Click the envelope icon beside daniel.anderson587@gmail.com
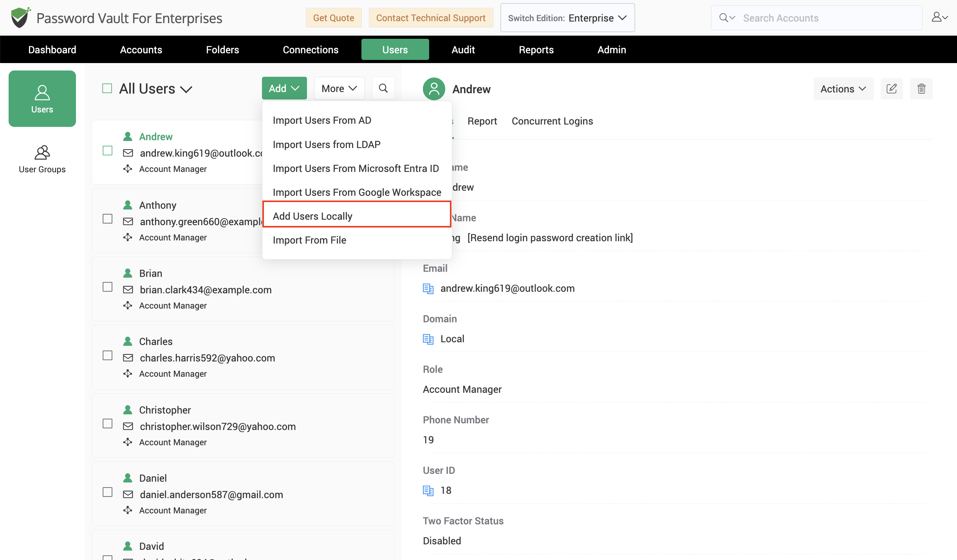This screenshot has height=560, width=957. pyautogui.click(x=128, y=495)
